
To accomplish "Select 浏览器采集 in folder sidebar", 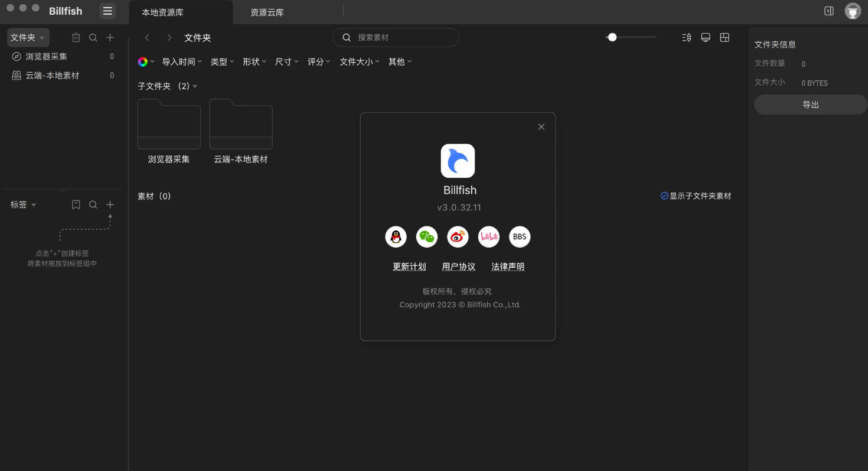I will tap(63, 57).
